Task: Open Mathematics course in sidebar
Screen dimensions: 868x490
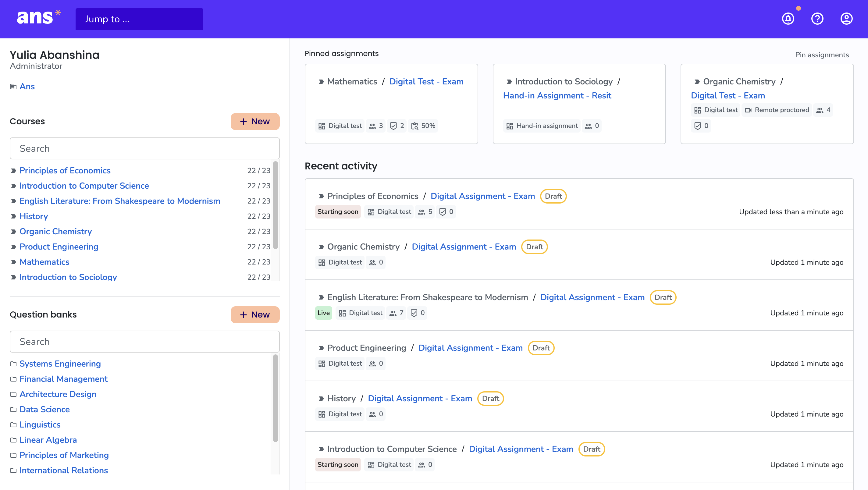Action: pos(44,262)
